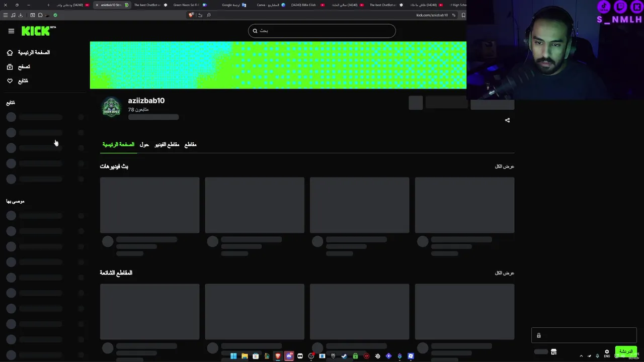Open the Kick sidebar hamburger menu

tap(11, 31)
